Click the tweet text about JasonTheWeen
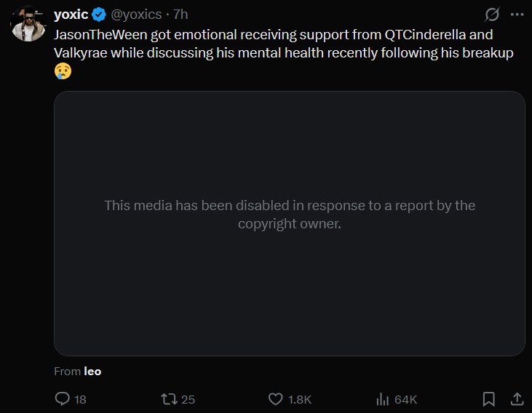 [x=284, y=44]
